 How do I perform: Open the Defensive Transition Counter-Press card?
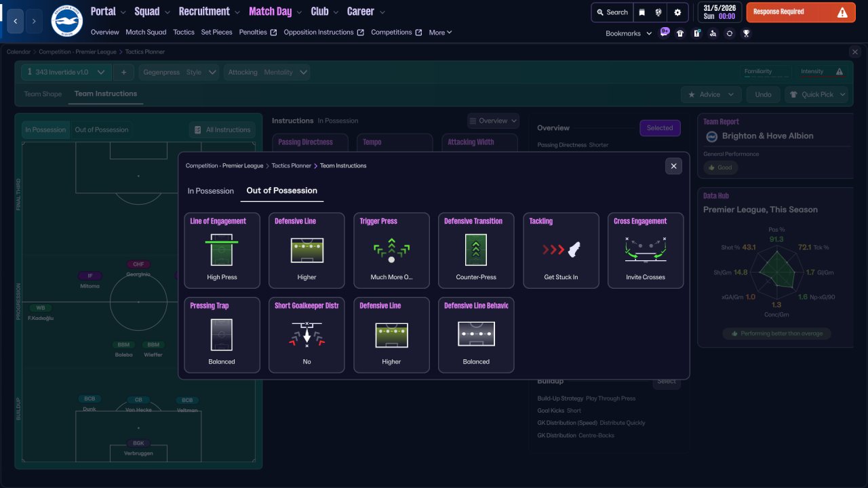click(476, 251)
